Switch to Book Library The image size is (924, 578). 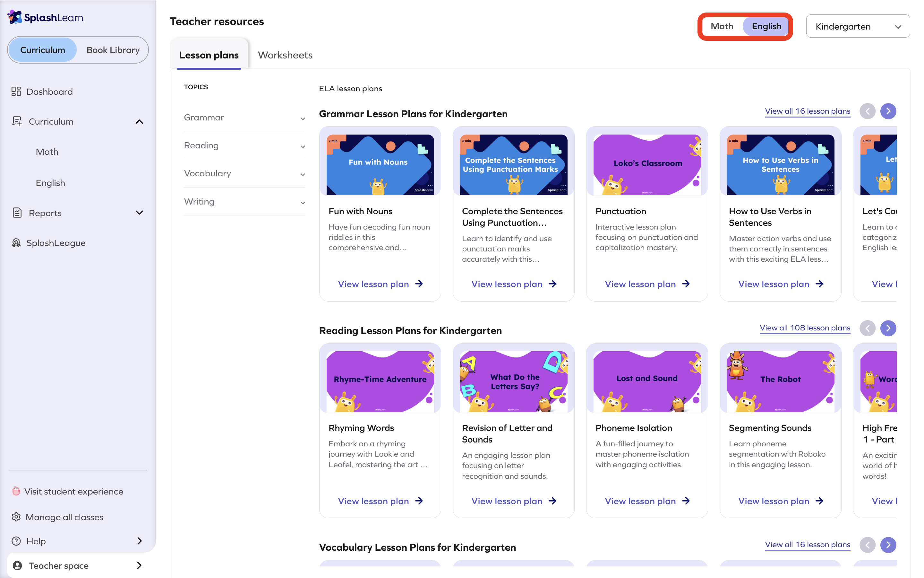(x=113, y=50)
